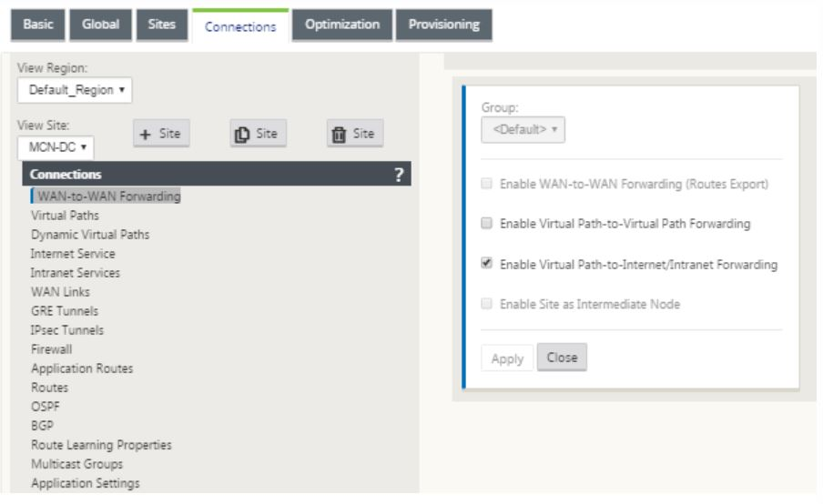Viewport: 823px width, 504px height.
Task: Open BGP section
Action: click(42, 426)
